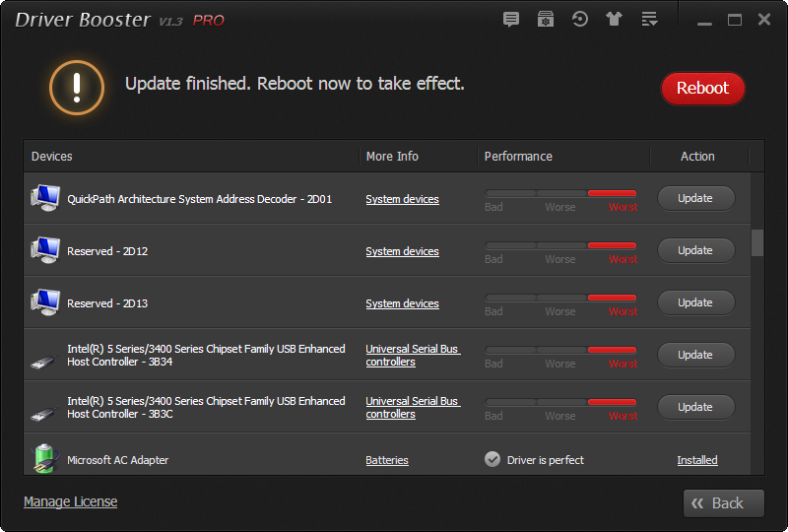Open the feedback speech bubble icon
Viewport: 788px width, 532px height.
[510, 20]
